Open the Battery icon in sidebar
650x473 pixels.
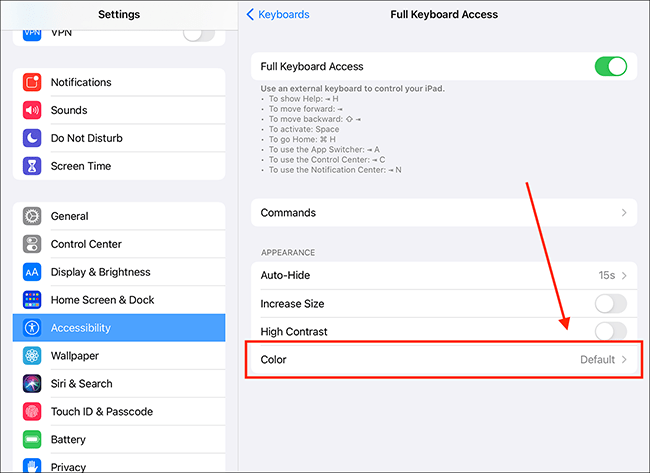[32, 439]
